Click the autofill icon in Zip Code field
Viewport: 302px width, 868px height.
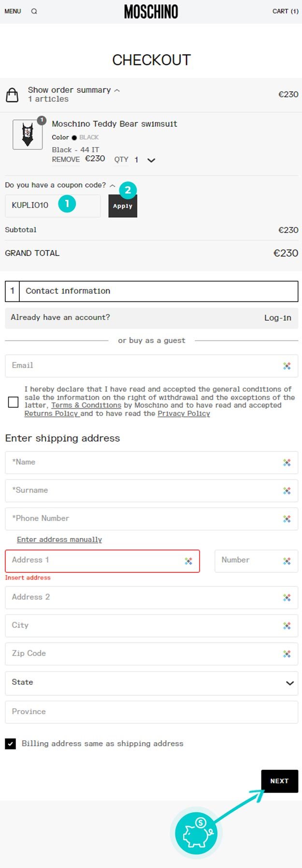pyautogui.click(x=287, y=654)
